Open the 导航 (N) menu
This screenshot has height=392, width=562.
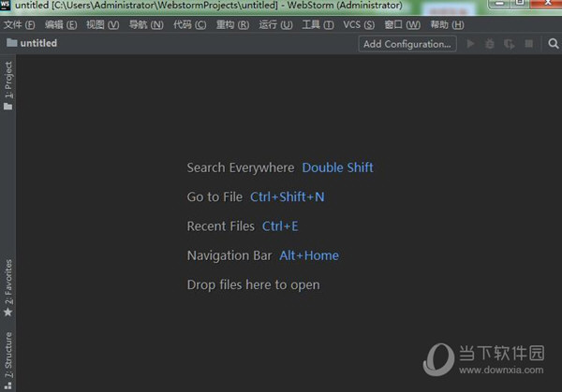146,24
